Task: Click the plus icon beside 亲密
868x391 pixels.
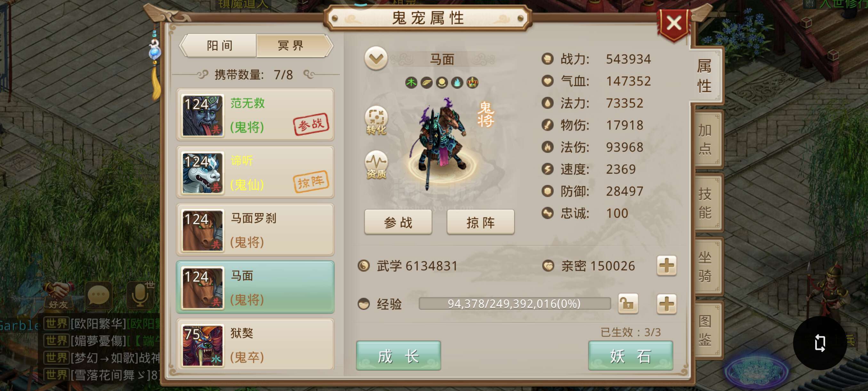Action: pyautogui.click(x=666, y=265)
